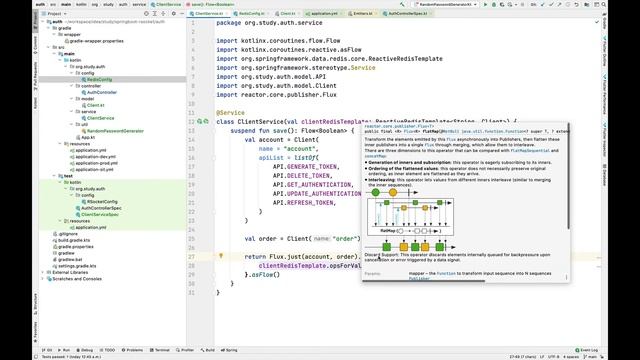Open the Structure sidebar tool window
This screenshot has width=640, height=360.
click(x=36, y=304)
